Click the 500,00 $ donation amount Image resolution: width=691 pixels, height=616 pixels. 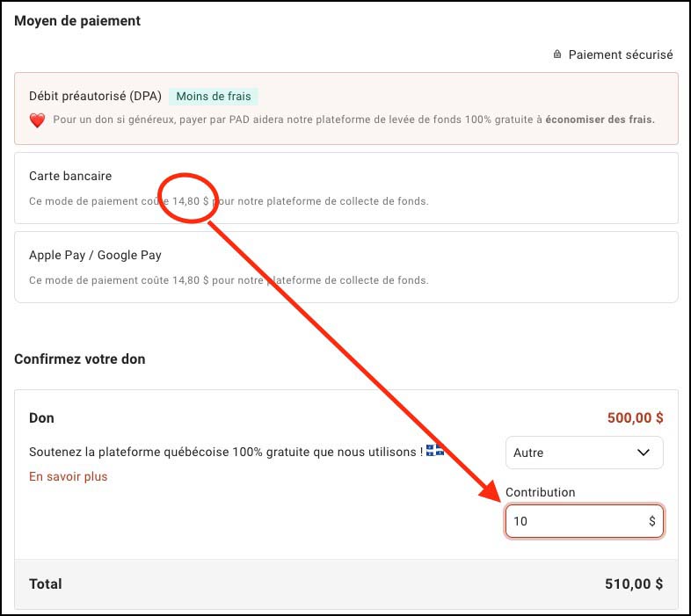coord(635,417)
